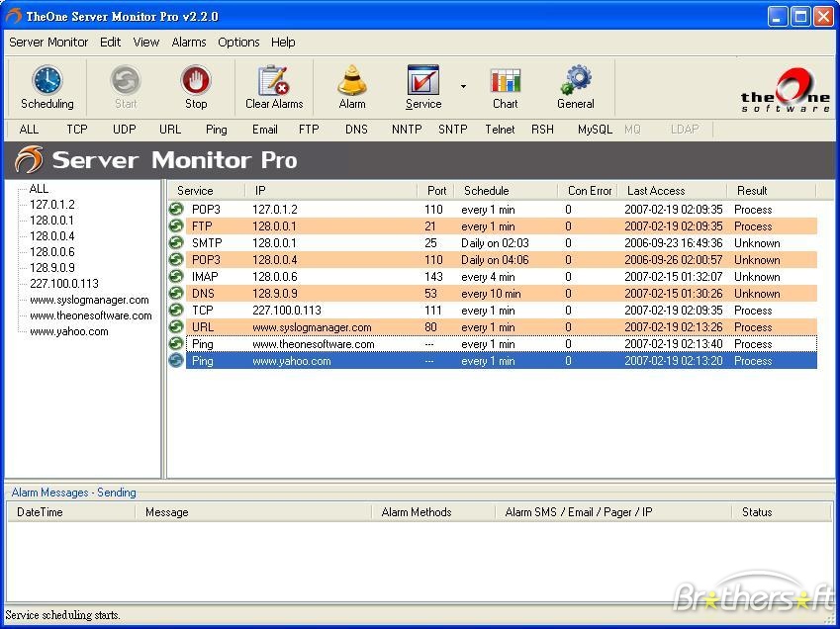Sort list by Result column header

(771, 191)
